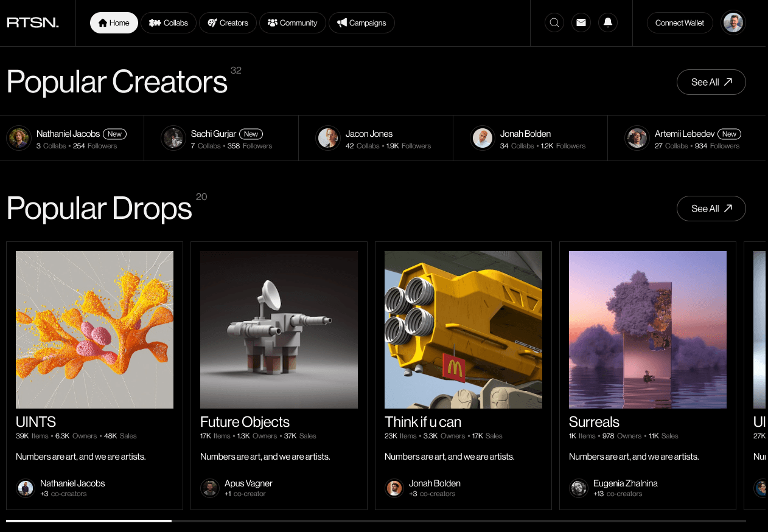Viewport: 768px width, 532px height.
Task: Open the mail messages icon
Action: tap(581, 23)
